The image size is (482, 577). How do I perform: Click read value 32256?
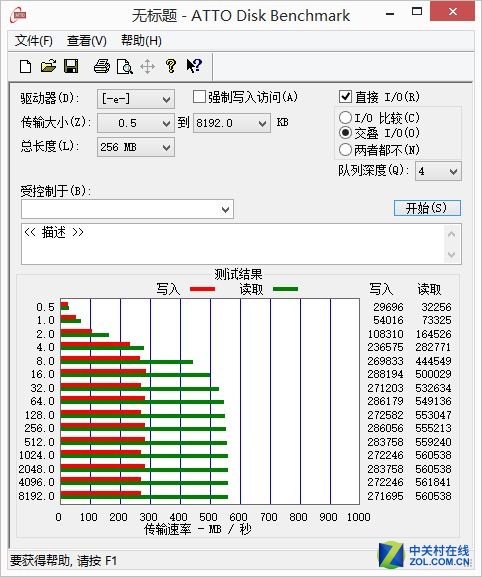[x=436, y=307]
